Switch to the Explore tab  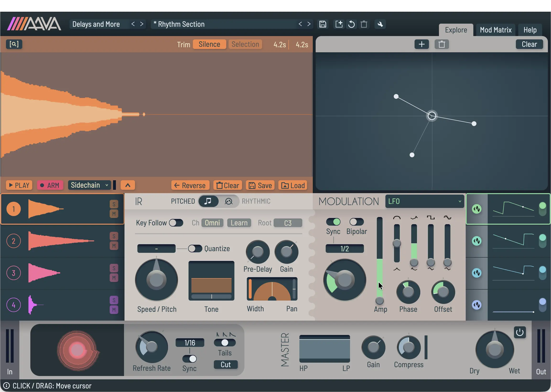[456, 30]
